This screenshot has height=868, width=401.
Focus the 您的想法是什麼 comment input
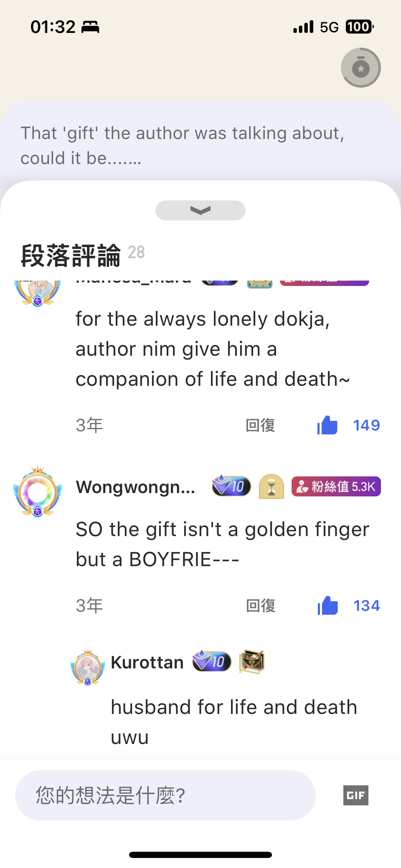point(165,795)
